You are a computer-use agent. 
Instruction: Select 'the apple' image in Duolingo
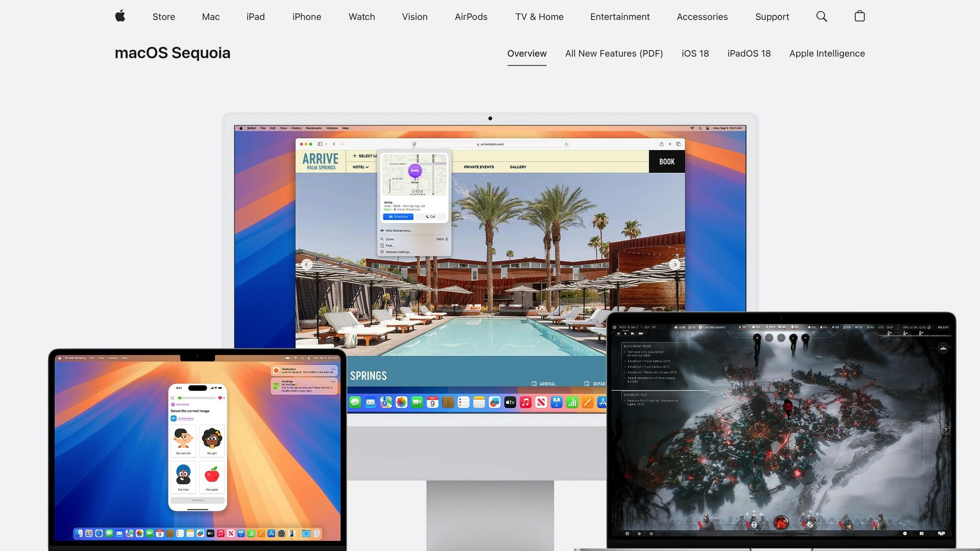coord(212,477)
